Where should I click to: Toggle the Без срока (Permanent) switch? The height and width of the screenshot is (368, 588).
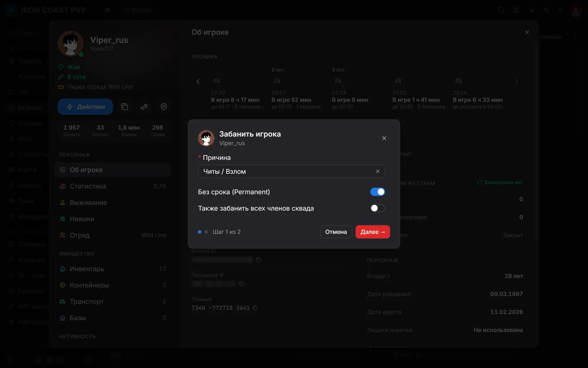click(x=377, y=192)
